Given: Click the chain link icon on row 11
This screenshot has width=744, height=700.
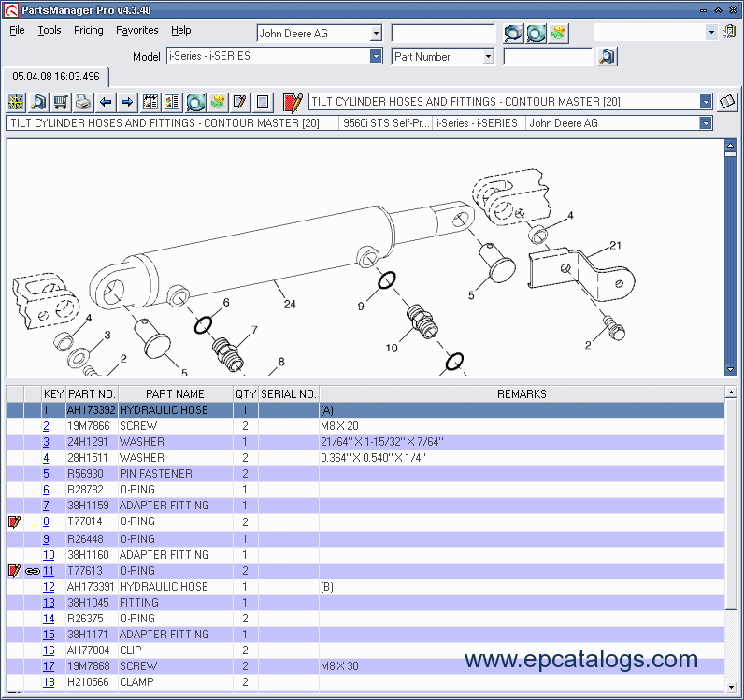Looking at the screenshot, I should point(33,571).
